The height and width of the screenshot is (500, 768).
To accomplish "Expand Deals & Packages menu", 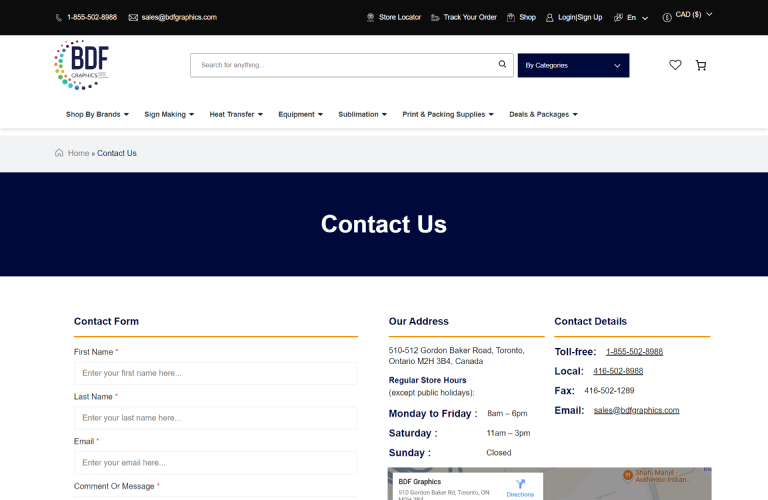I will pyautogui.click(x=543, y=115).
